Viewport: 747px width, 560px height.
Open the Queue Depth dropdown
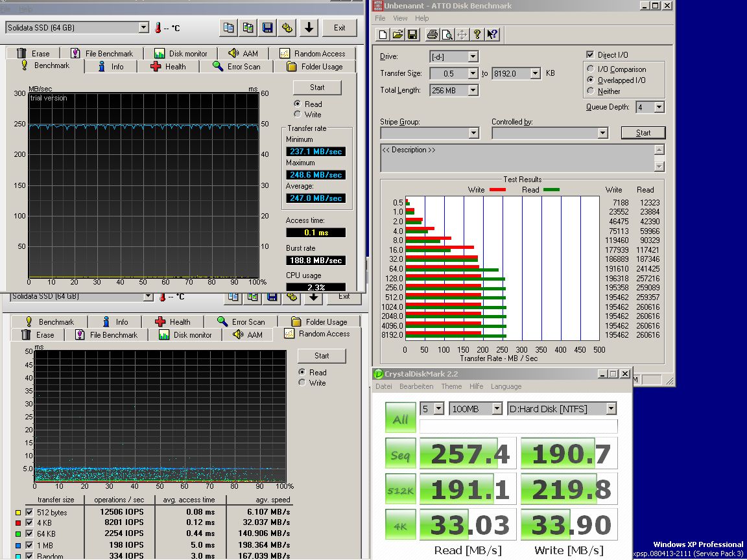tap(659, 108)
